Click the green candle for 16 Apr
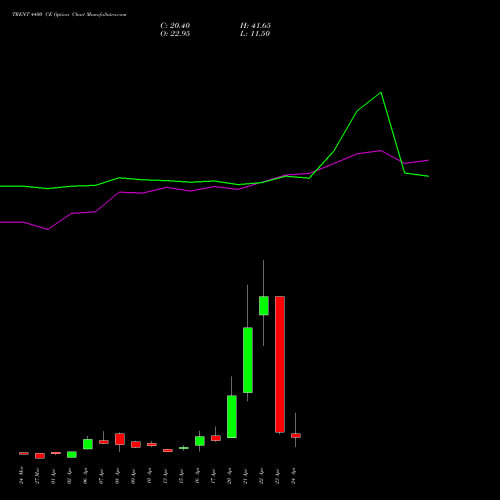Viewport: 500px width, 500px height. click(200, 441)
